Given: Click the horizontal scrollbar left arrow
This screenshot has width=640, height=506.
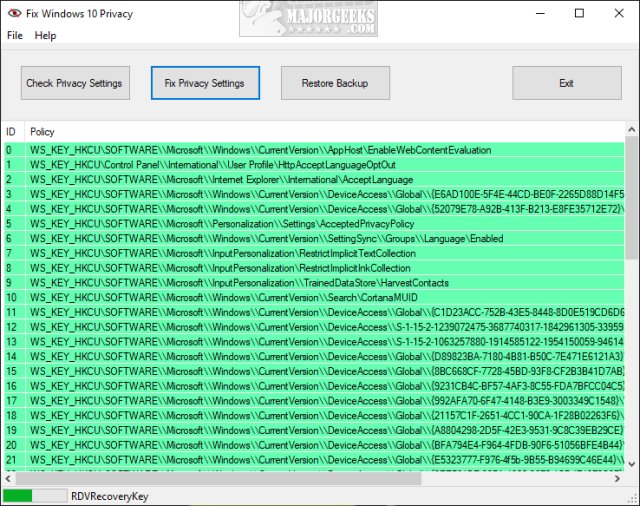Looking at the screenshot, I should pyautogui.click(x=8, y=478).
